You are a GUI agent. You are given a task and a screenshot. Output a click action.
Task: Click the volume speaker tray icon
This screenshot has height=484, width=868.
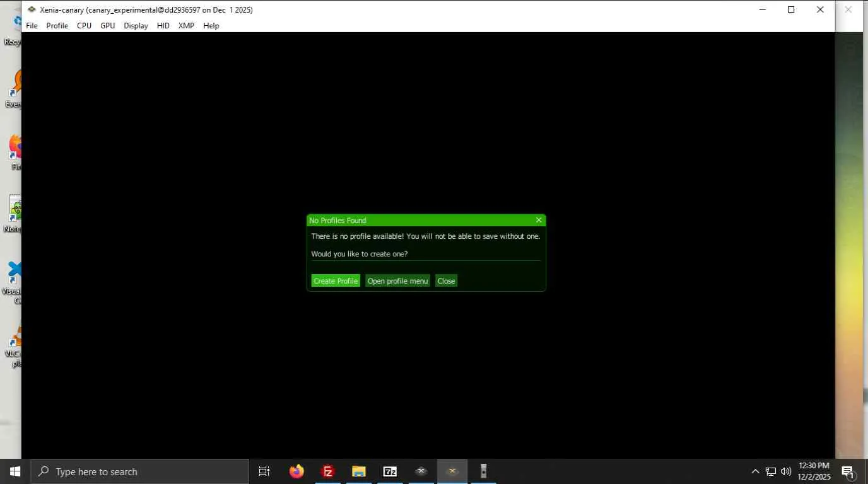786,471
